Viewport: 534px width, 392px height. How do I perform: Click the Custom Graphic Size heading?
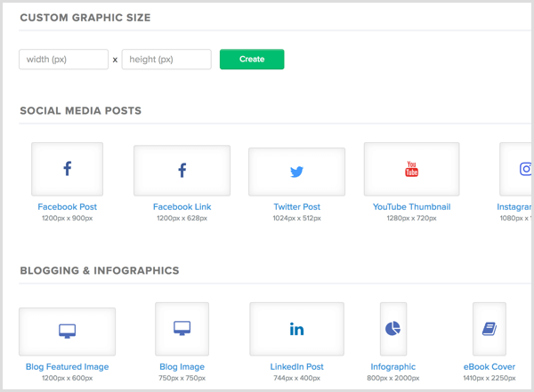coord(85,18)
